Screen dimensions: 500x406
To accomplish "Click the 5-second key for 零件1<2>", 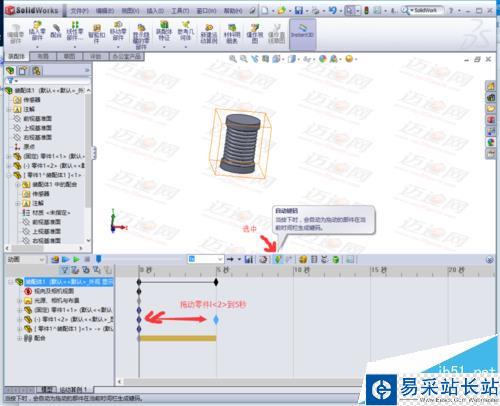I will 216,320.
